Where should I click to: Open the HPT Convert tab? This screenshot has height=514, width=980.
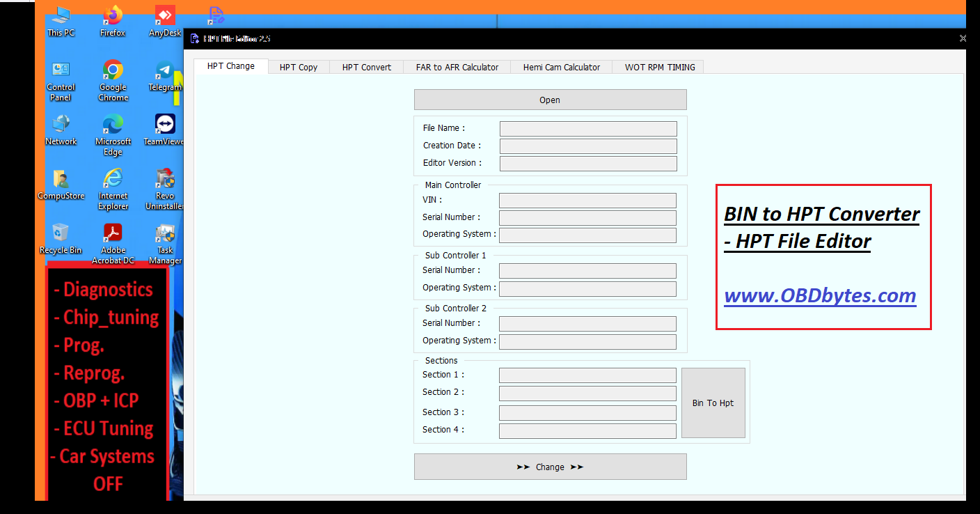[367, 67]
